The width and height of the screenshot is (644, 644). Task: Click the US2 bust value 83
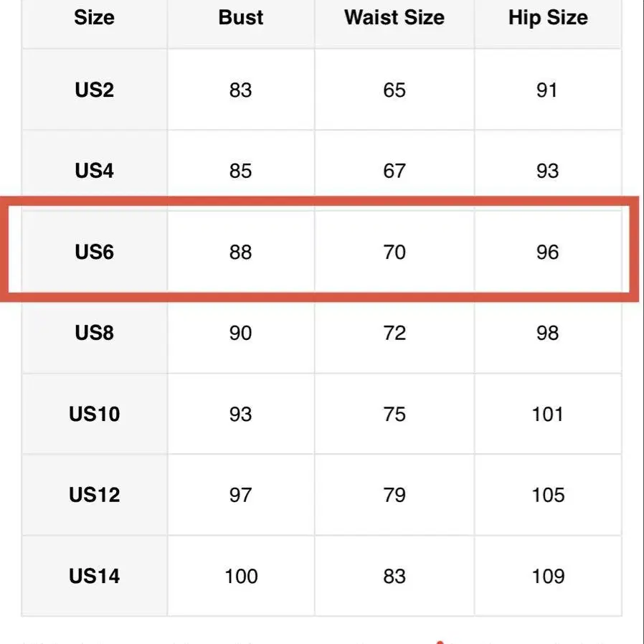(x=241, y=90)
